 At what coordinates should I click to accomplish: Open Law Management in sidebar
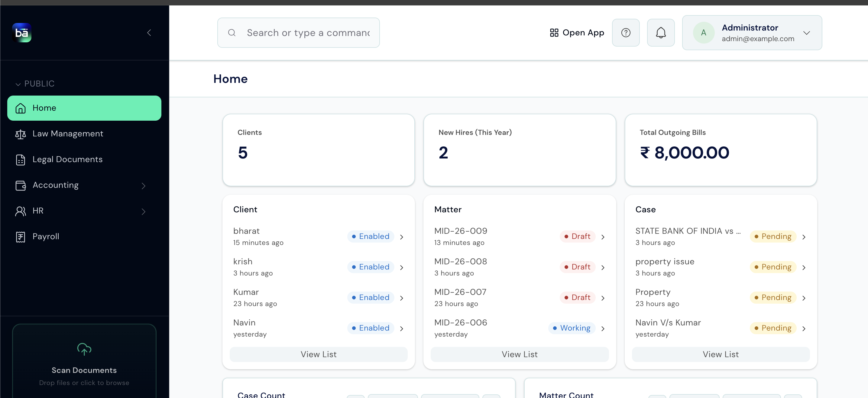[x=84, y=134]
